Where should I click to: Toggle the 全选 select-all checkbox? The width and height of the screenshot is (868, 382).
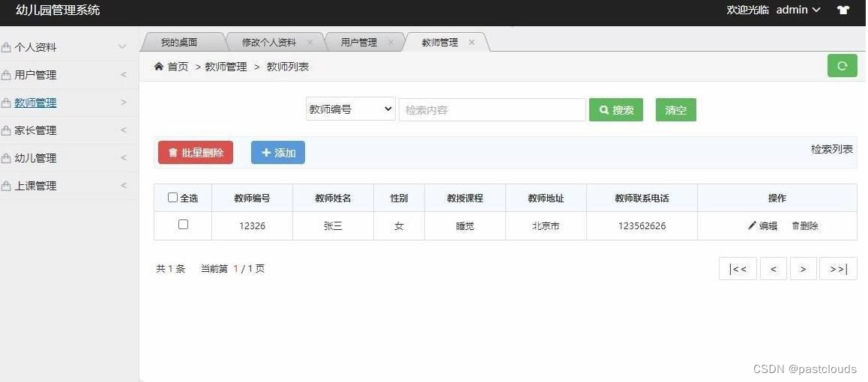[x=172, y=197]
